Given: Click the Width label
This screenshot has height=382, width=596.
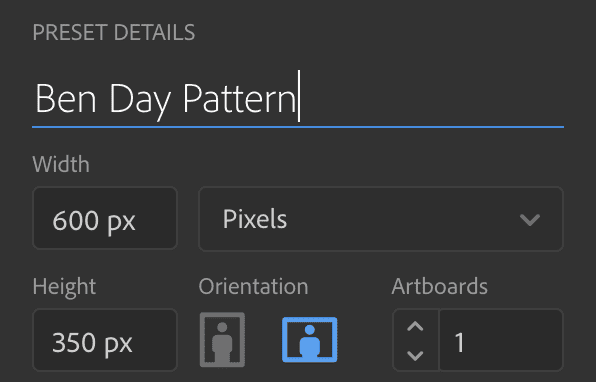Looking at the screenshot, I should point(61,164).
